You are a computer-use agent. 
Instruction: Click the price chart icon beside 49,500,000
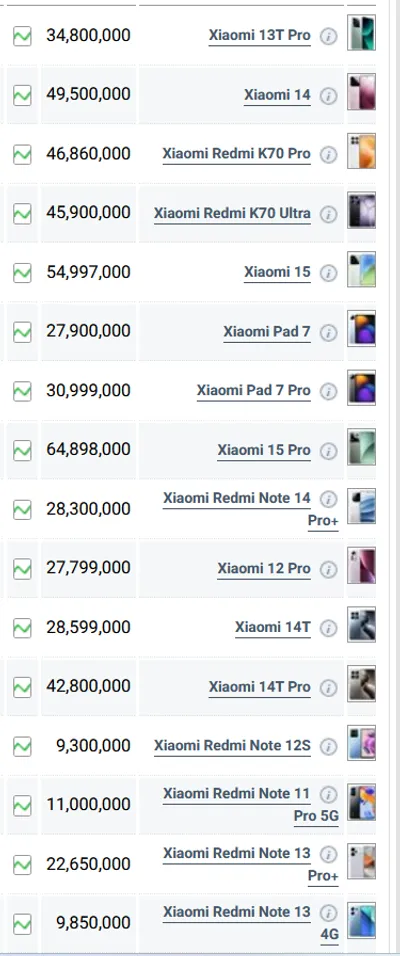[22, 95]
